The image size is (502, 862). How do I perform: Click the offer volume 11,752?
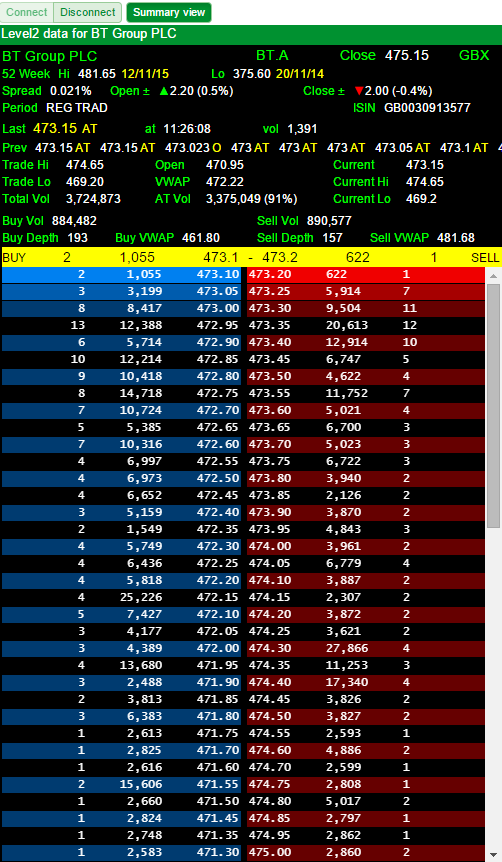pyautogui.click(x=347, y=394)
